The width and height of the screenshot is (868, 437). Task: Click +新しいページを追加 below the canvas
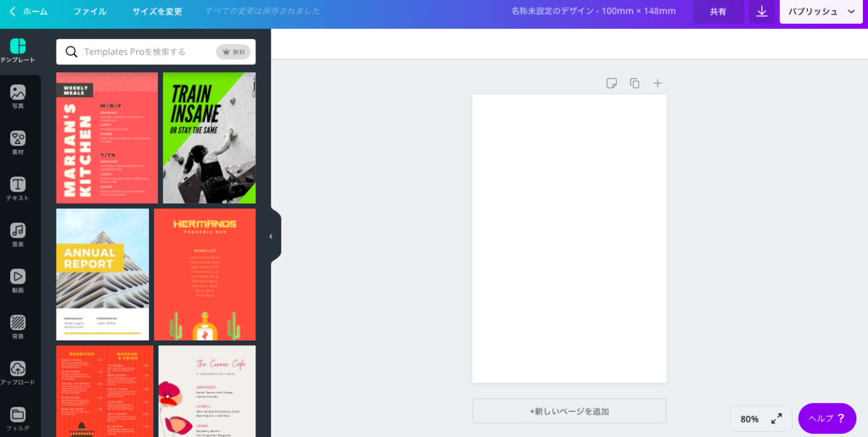tap(569, 410)
